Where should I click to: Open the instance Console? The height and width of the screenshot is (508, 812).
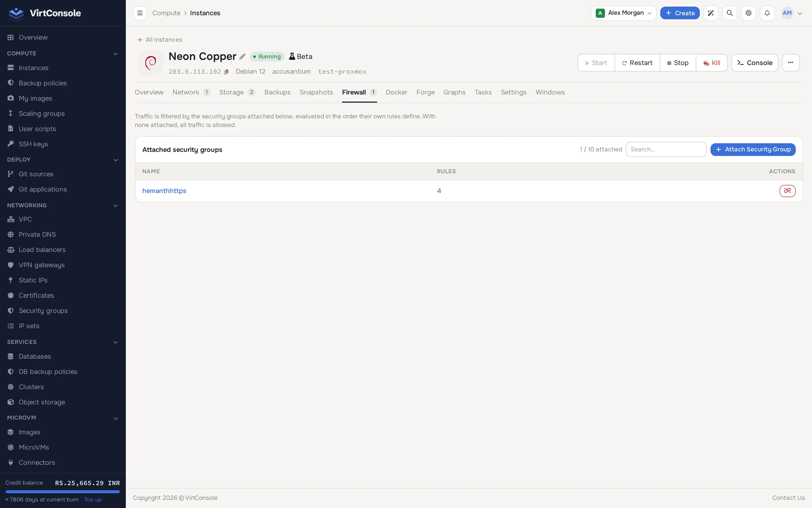click(755, 63)
